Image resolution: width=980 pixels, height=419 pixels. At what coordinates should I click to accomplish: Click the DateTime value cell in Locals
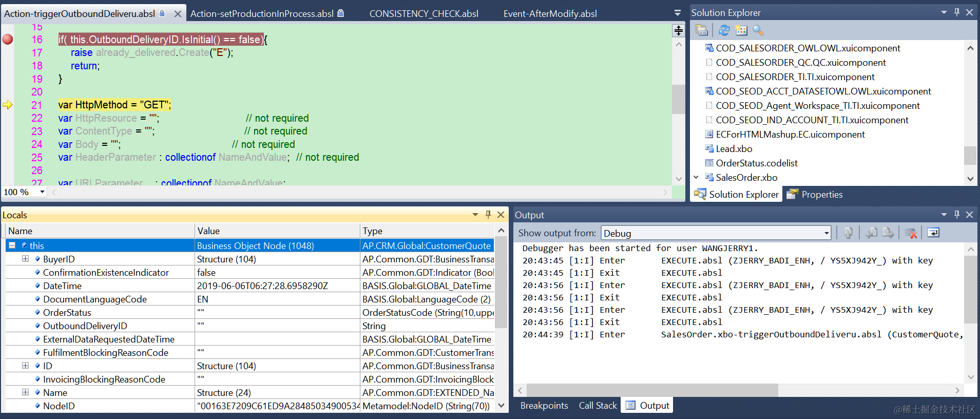click(277, 285)
